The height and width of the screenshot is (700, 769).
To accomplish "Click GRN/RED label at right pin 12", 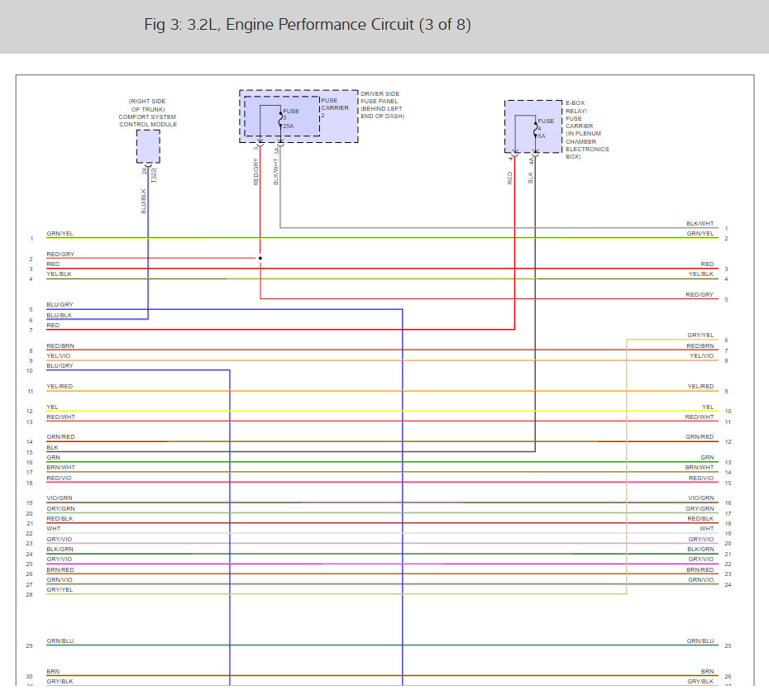I will tap(700, 436).
